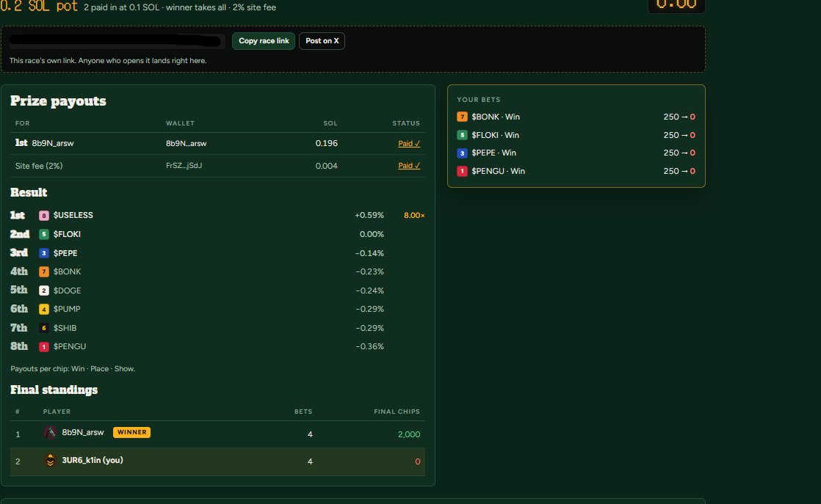Click the pink number 8 badge beside $USELESS

(44, 216)
